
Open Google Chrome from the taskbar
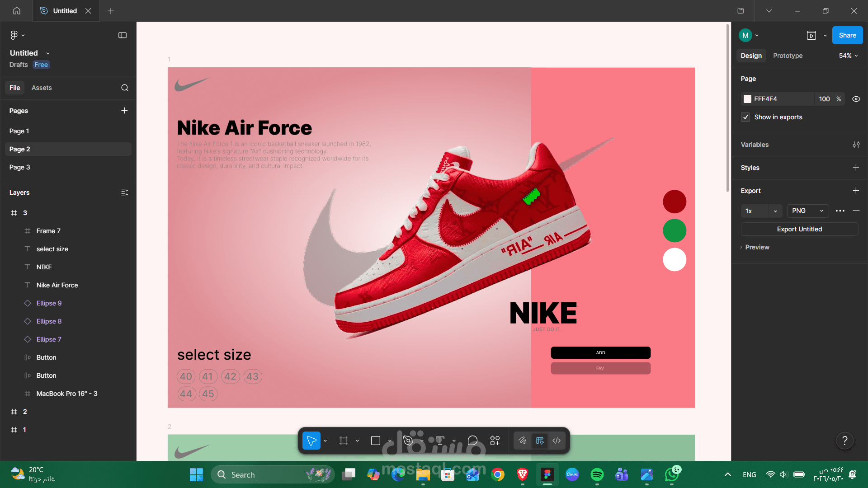point(498,474)
